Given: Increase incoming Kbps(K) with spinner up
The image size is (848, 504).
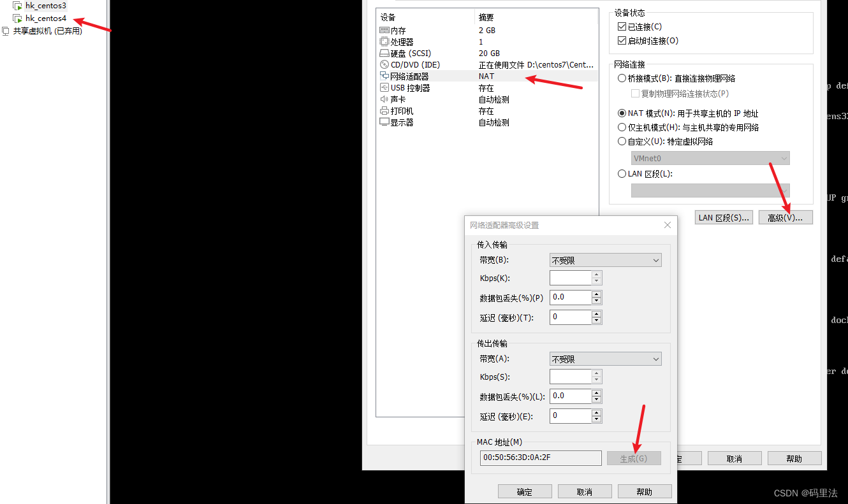Looking at the screenshot, I should [x=597, y=275].
